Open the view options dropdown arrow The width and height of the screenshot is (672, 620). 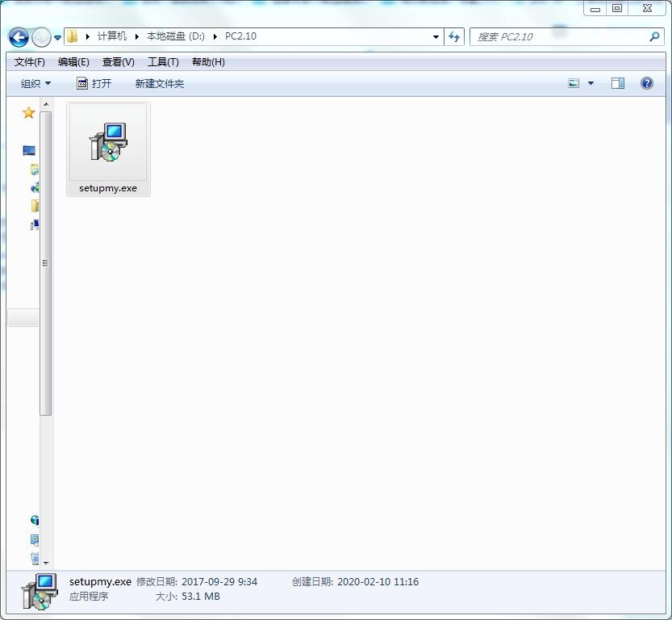click(x=591, y=83)
